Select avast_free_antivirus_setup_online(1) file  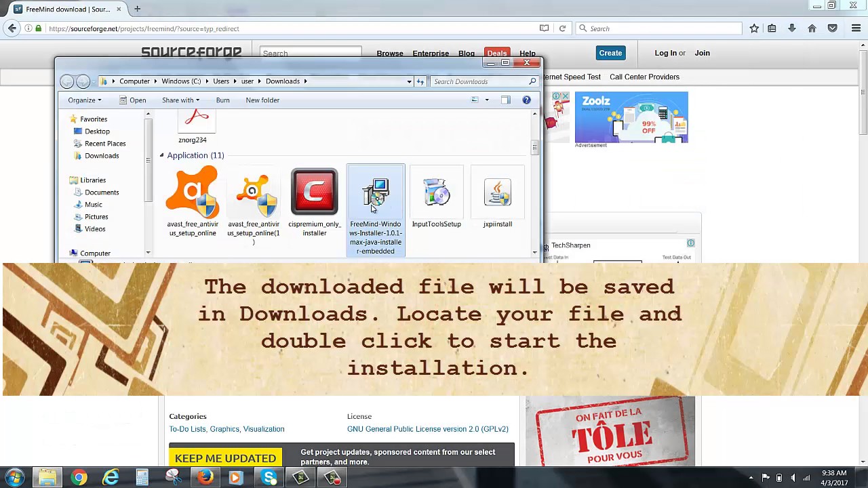[253, 205]
